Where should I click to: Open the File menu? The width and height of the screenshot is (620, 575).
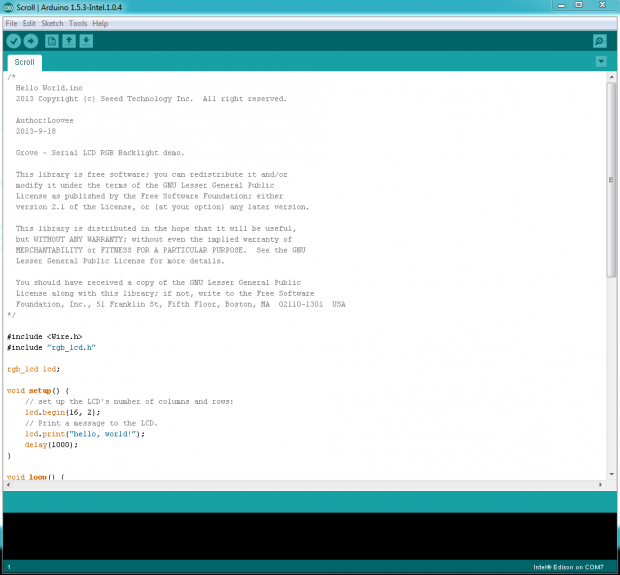11,23
